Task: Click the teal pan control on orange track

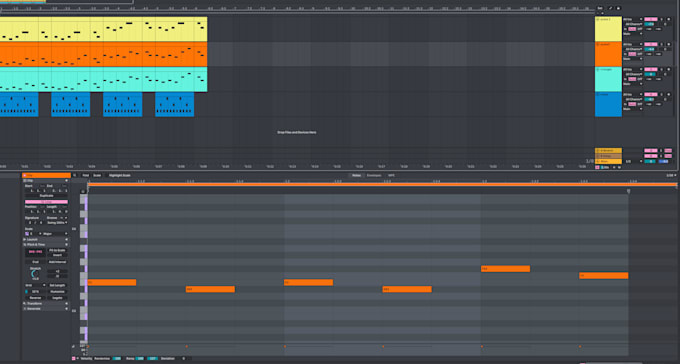Action: (649, 49)
